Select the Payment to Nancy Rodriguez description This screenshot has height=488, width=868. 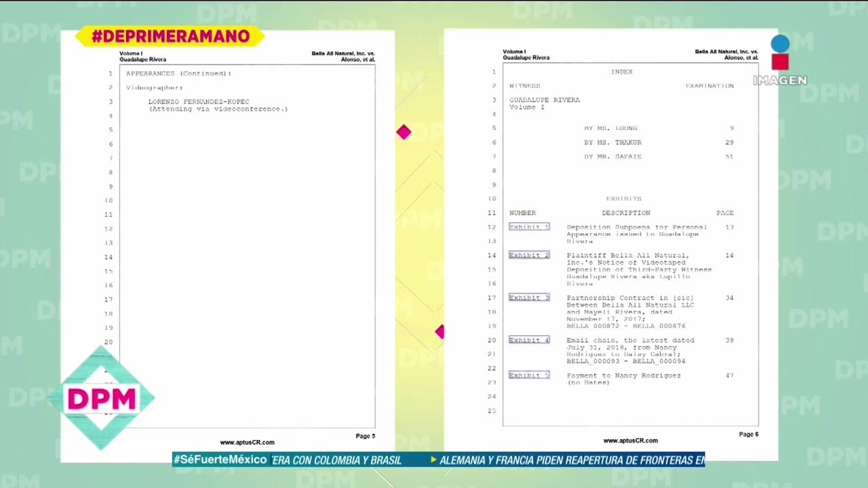point(624,375)
